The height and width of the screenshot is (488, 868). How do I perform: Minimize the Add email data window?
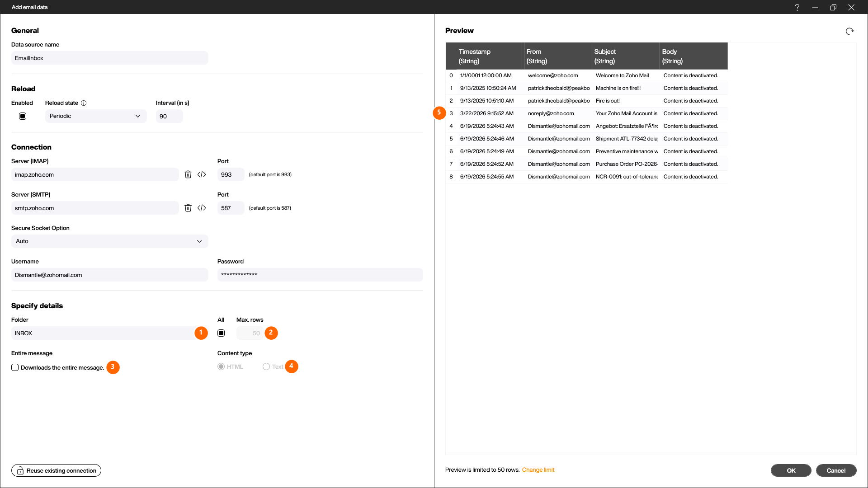click(815, 7)
